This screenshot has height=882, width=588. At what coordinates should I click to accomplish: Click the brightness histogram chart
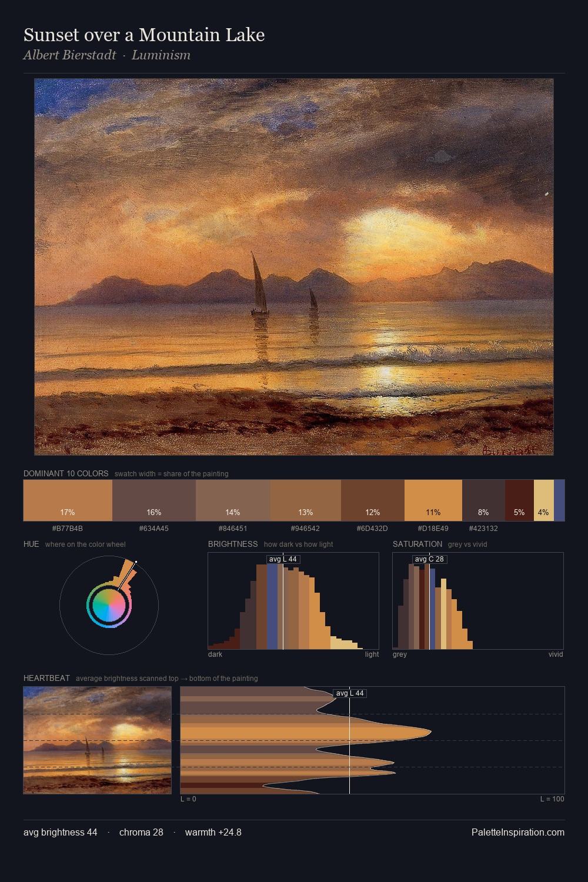click(x=293, y=601)
